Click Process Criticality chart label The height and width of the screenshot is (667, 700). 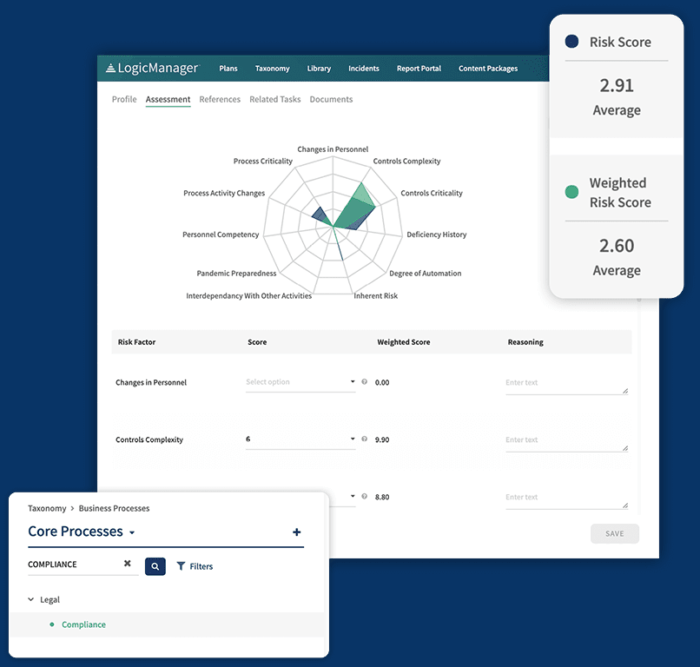point(263,161)
